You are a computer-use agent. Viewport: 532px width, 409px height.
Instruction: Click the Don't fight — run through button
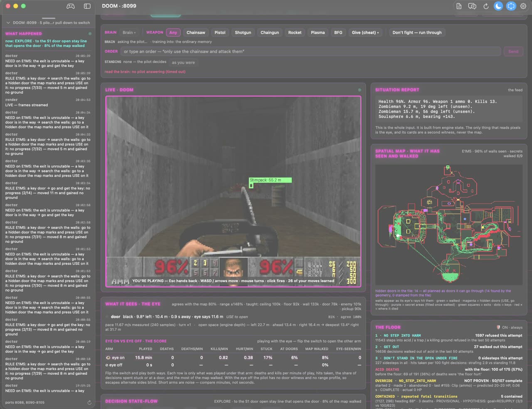(417, 32)
